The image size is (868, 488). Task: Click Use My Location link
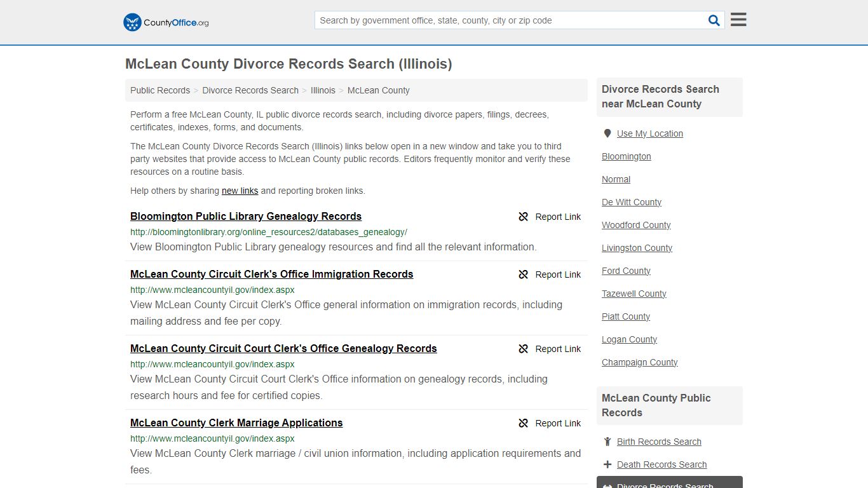pos(650,133)
